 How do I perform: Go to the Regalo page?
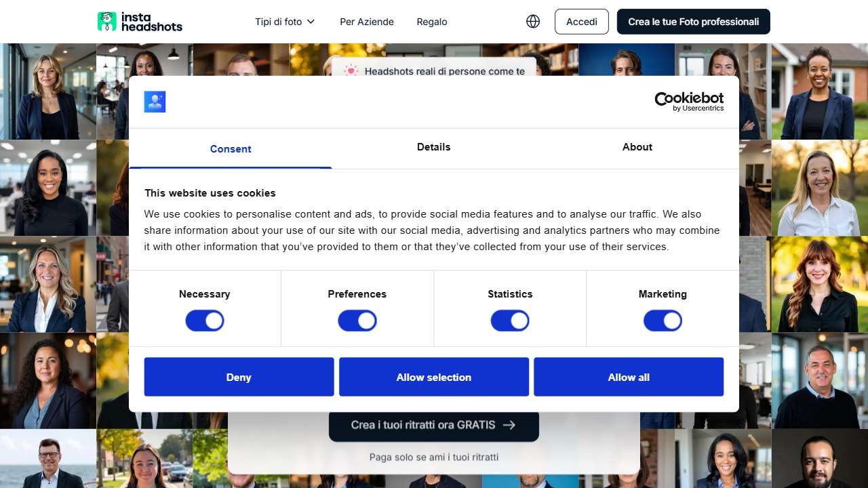pyautogui.click(x=432, y=22)
